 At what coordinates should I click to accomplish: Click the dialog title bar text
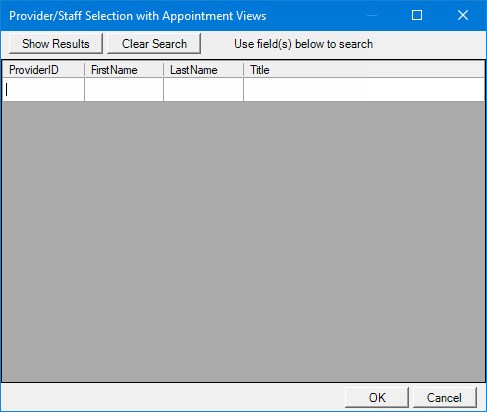pyautogui.click(x=138, y=16)
